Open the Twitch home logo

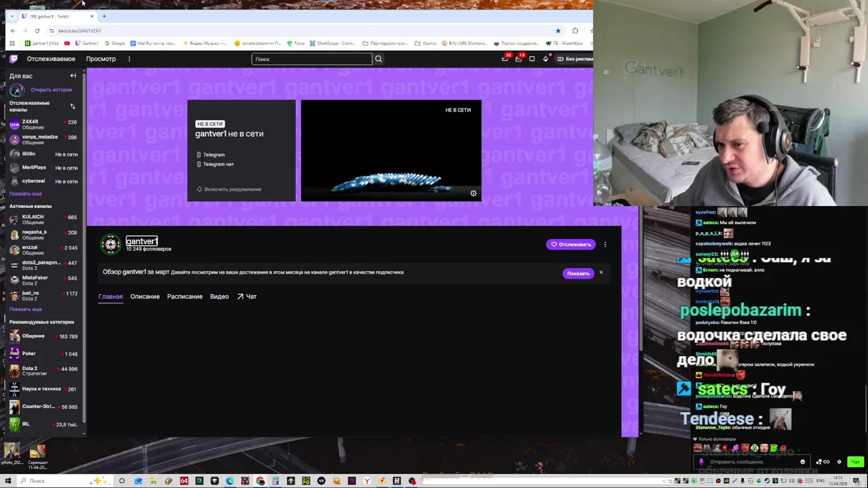14,59
